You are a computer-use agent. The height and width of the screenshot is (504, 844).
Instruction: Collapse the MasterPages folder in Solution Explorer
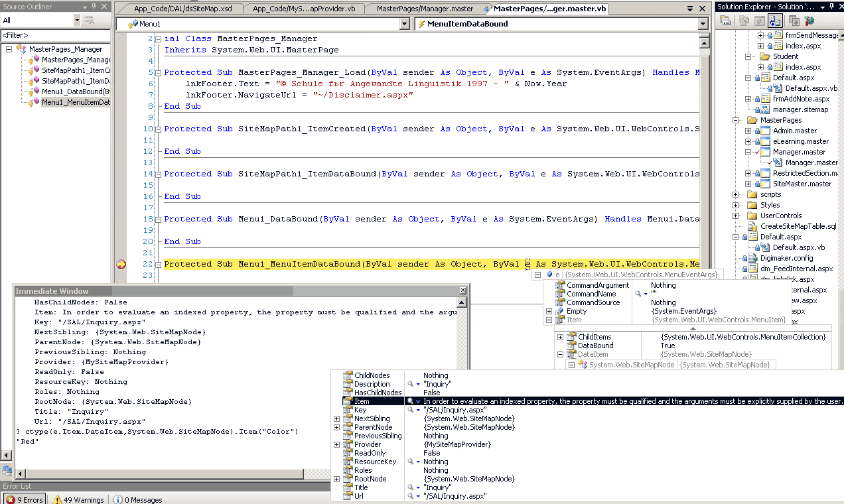[x=736, y=120]
